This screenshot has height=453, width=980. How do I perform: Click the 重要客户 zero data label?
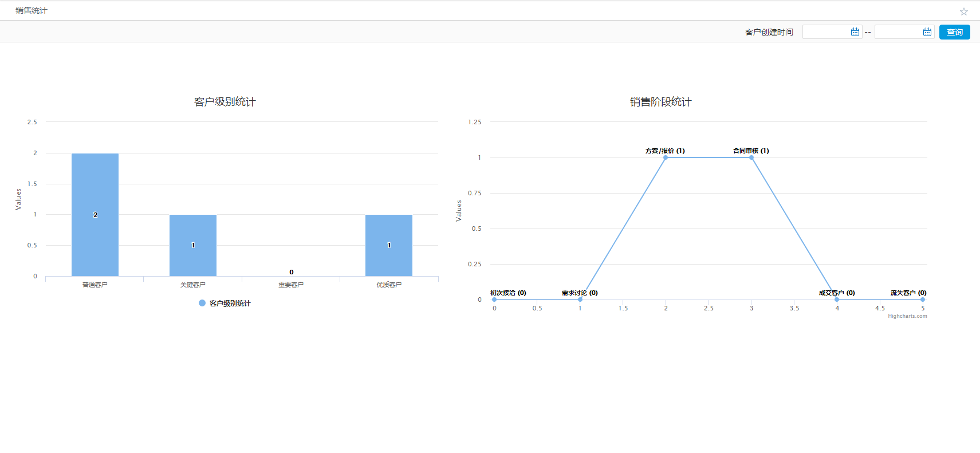pos(291,272)
